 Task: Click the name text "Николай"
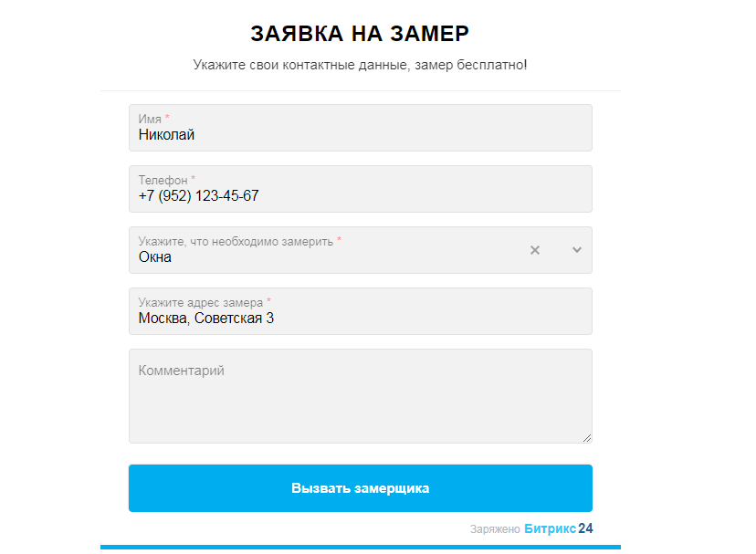click(x=166, y=135)
